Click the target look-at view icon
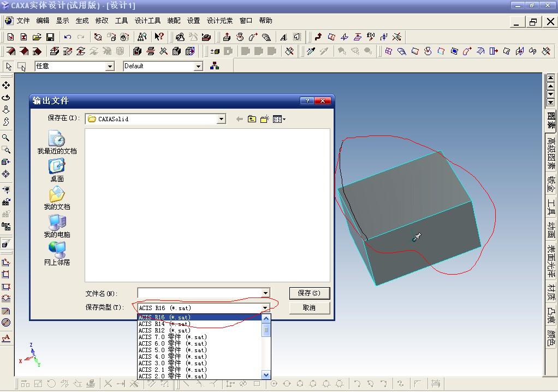 click(x=5, y=174)
